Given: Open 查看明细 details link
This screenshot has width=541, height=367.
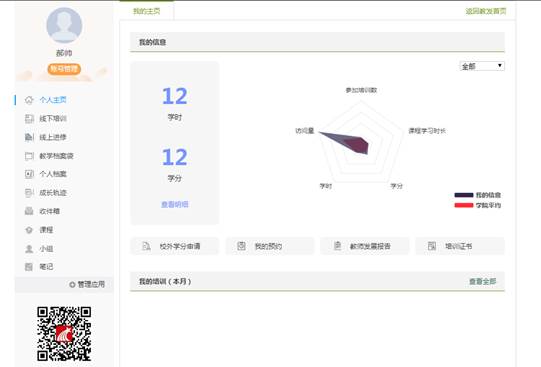Looking at the screenshot, I should pos(175,205).
